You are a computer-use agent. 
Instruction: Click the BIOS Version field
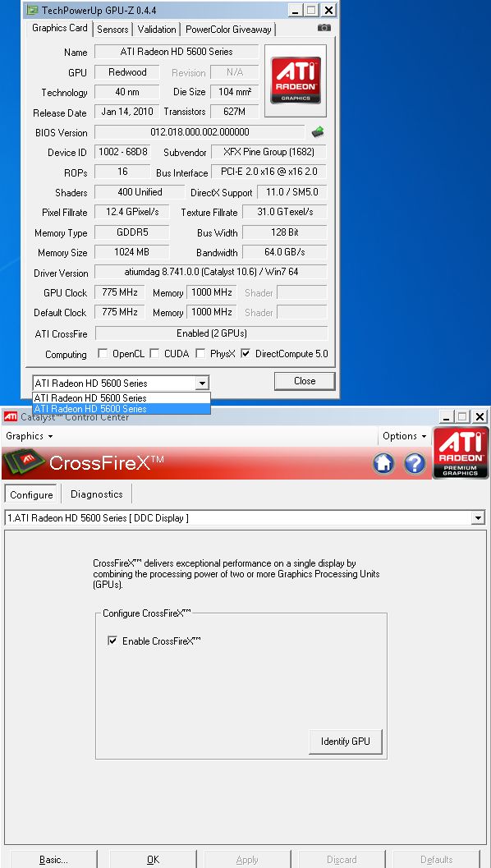(x=200, y=131)
